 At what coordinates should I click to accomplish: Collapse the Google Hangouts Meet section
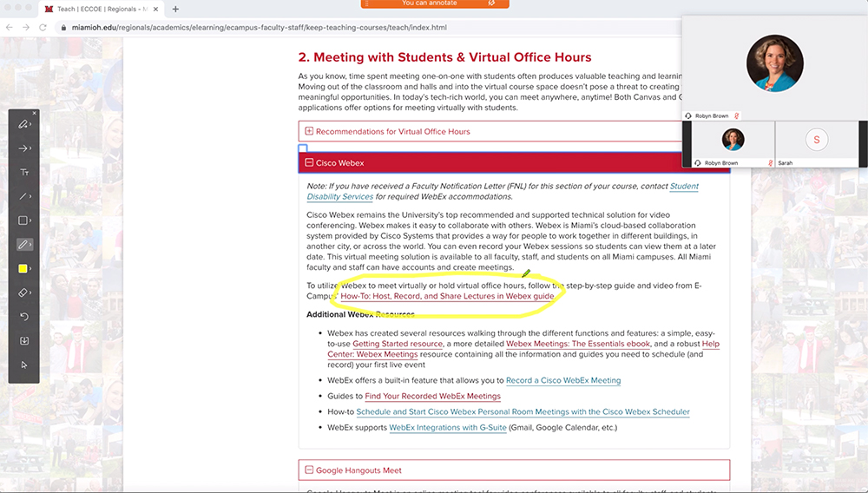[514, 470]
